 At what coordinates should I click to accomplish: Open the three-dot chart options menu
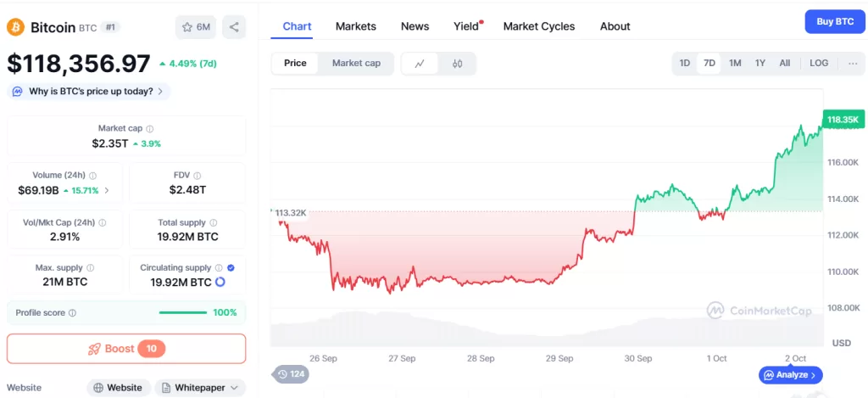point(852,63)
